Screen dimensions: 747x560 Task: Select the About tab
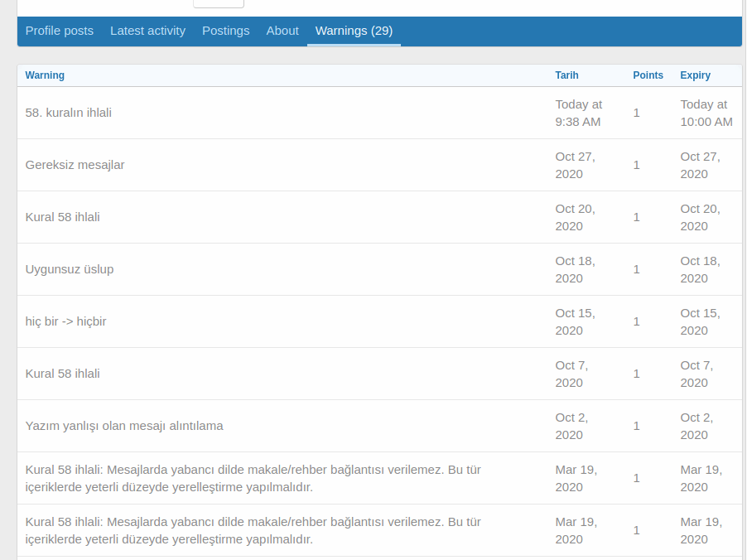[282, 31]
